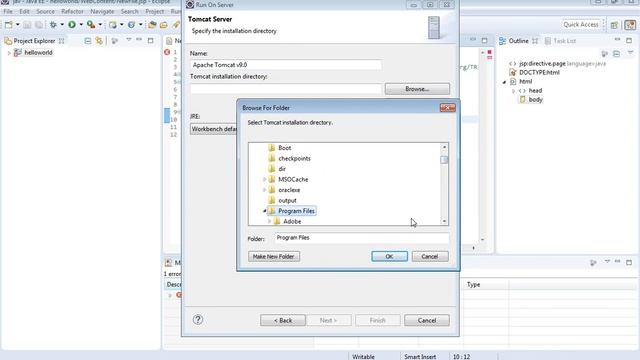Collapse the html node in Outline
The image size is (640, 360).
[504, 82]
